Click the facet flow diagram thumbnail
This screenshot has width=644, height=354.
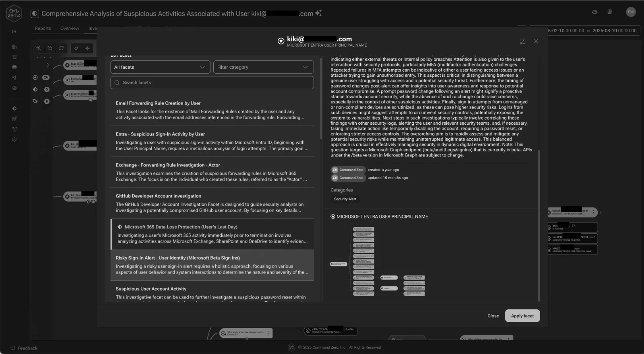(x=378, y=261)
